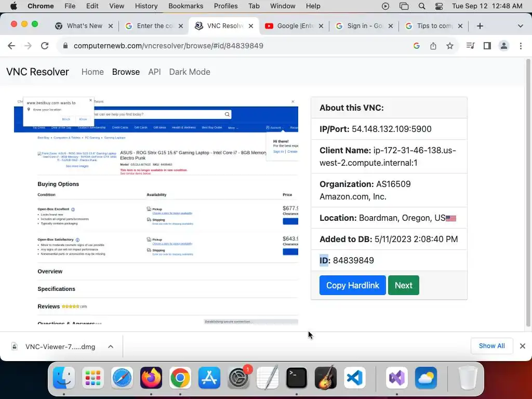
Task: Click the share page icon
Action: (433, 46)
